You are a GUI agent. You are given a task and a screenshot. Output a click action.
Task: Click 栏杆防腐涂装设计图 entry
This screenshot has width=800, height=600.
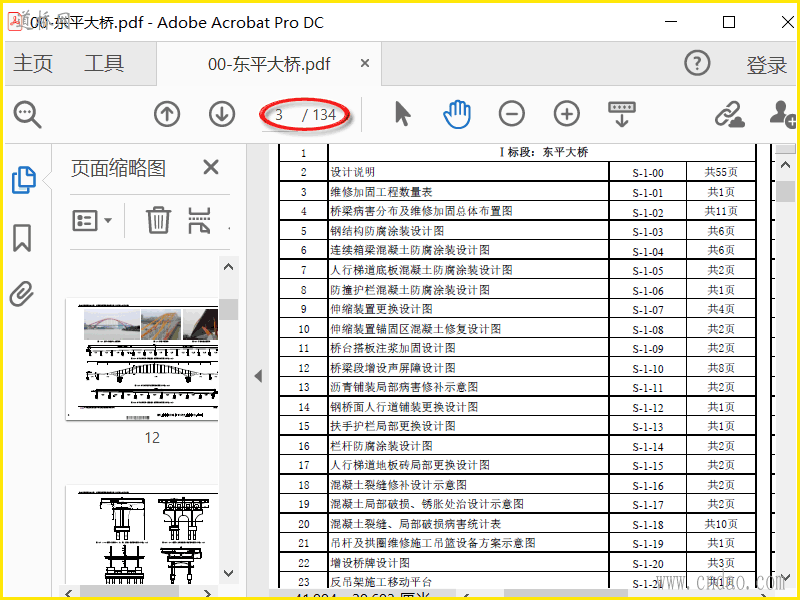click(x=381, y=446)
